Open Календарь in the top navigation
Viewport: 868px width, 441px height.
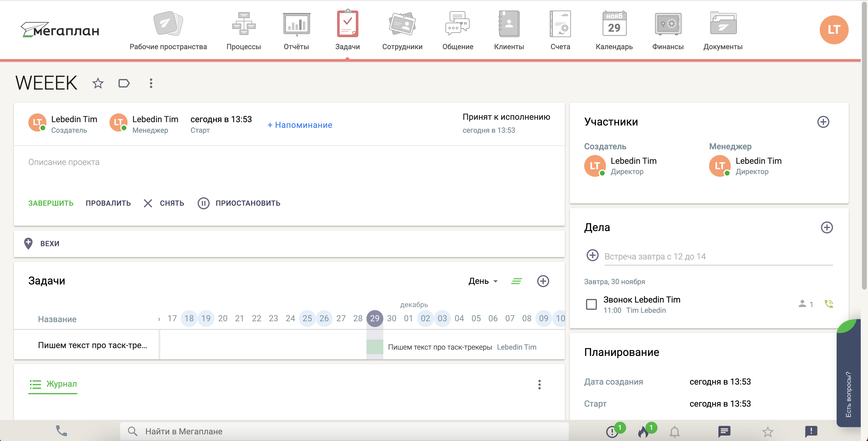tap(614, 30)
